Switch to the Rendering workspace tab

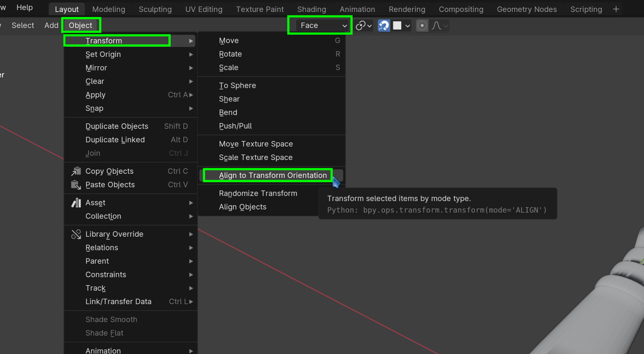pos(407,9)
